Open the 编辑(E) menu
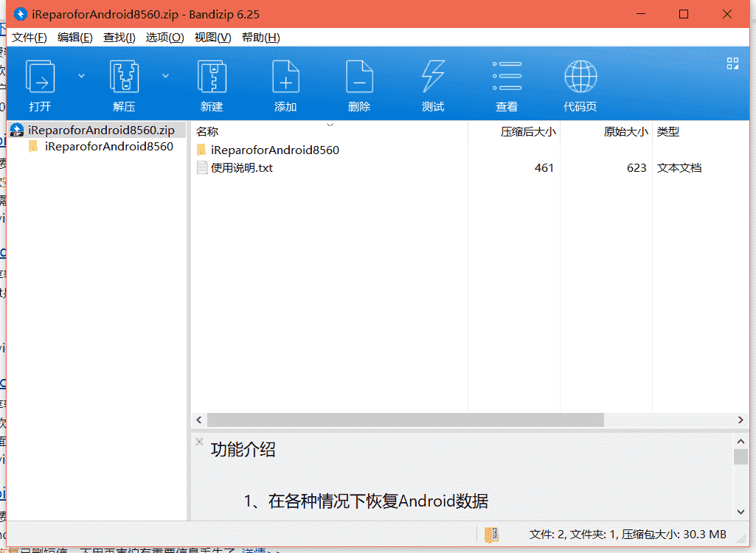Image resolution: width=756 pixels, height=553 pixels. 74,38
